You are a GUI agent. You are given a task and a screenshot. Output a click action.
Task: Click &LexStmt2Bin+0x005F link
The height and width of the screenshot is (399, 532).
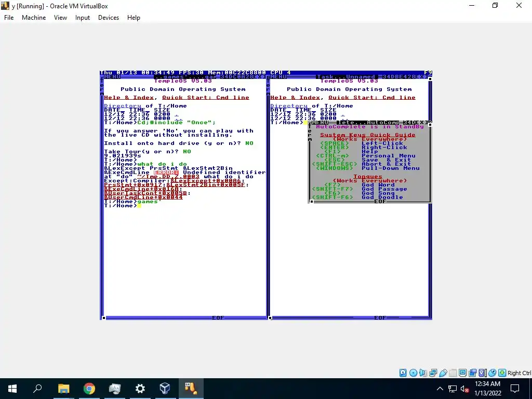click(206, 184)
